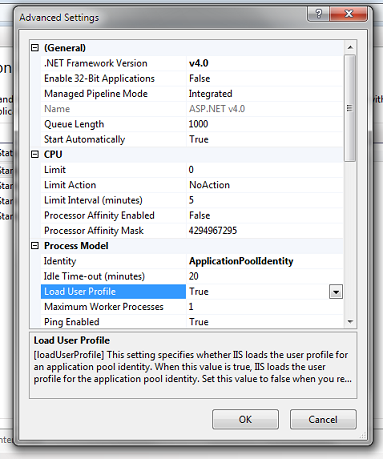The width and height of the screenshot is (383, 459).
Task: Select the CPU Limit property
Action: click(x=113, y=170)
